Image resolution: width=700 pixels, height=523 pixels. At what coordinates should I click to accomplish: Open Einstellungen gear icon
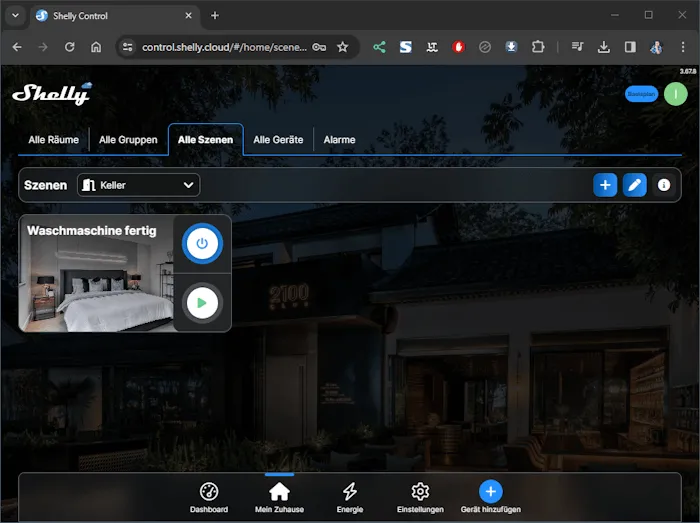[x=420, y=497]
